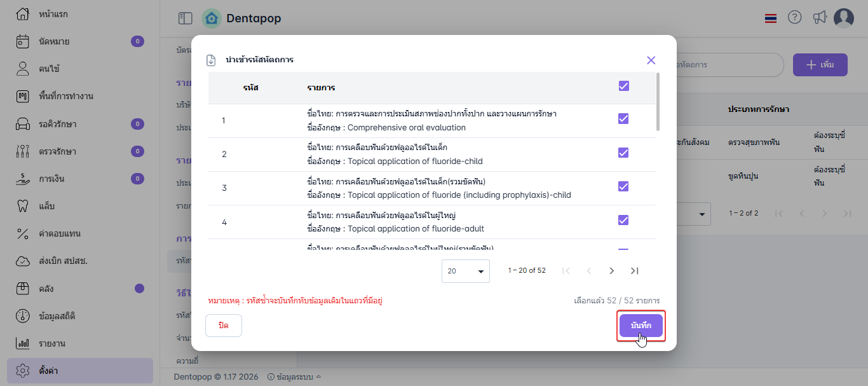Toggle the select-all checkbox in header

(623, 86)
